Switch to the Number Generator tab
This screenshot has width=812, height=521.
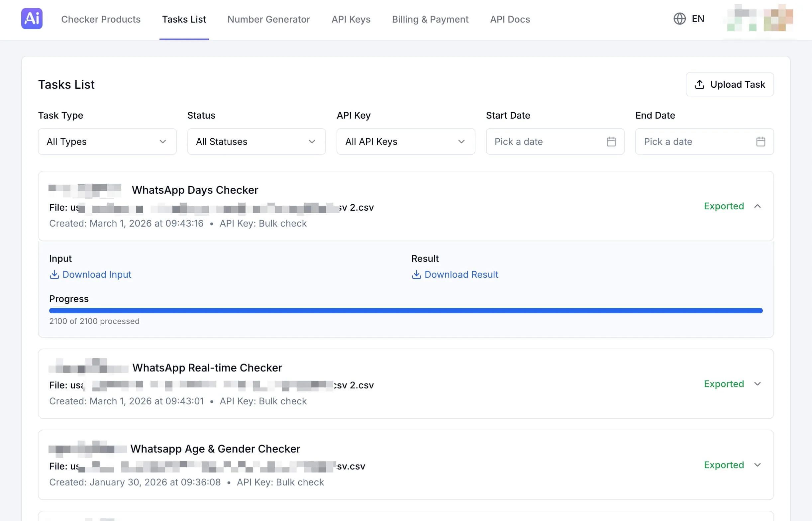pyautogui.click(x=268, y=19)
